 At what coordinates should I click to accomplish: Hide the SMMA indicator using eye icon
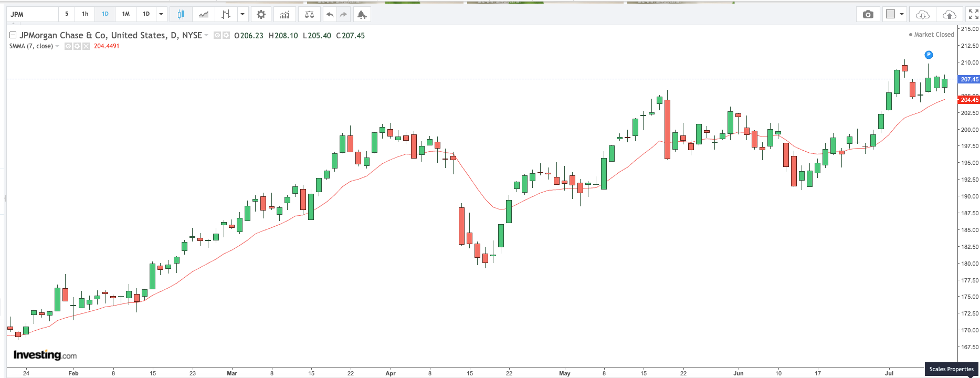[68, 46]
